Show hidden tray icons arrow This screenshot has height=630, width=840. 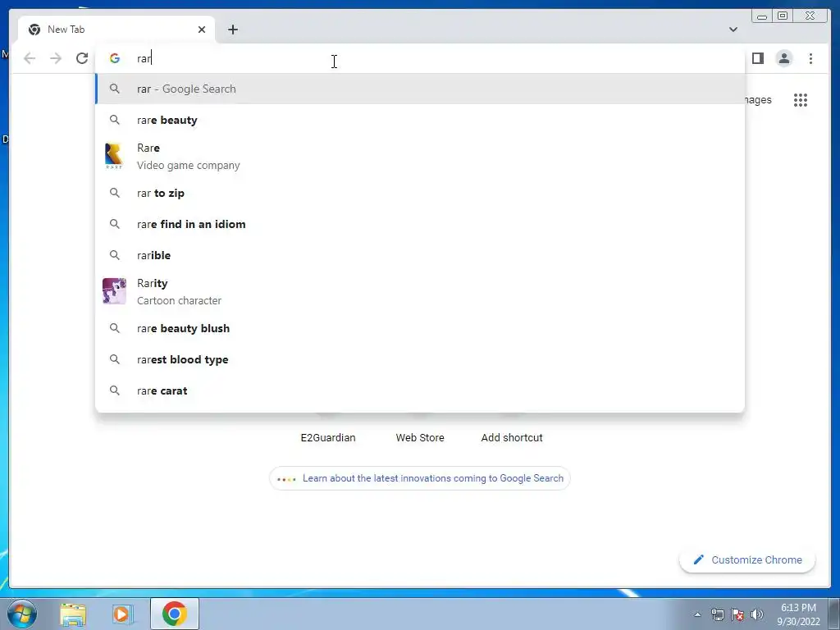pos(697,615)
